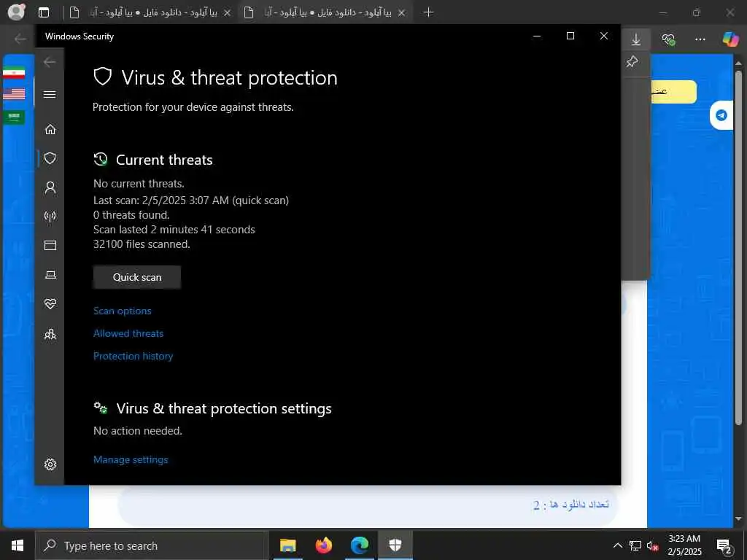Open Family options people icon in sidebar
Viewport: 747px width, 560px height.
pos(50,334)
